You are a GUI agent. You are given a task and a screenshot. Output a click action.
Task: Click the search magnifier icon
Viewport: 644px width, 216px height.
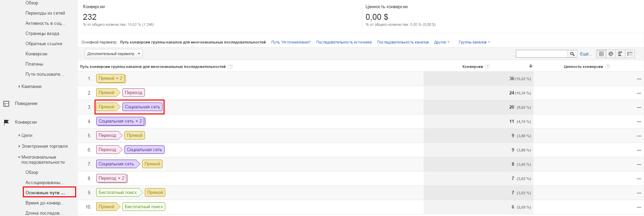[572, 54]
